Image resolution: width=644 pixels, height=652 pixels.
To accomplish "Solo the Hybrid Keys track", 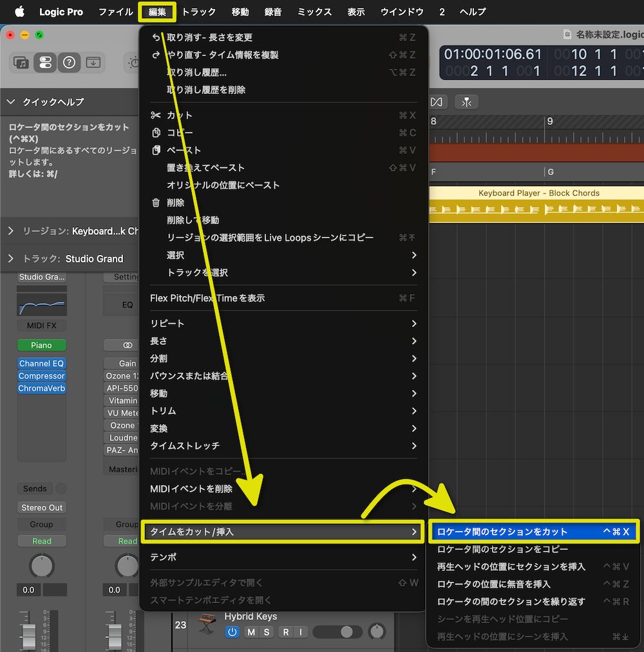I will 267,632.
